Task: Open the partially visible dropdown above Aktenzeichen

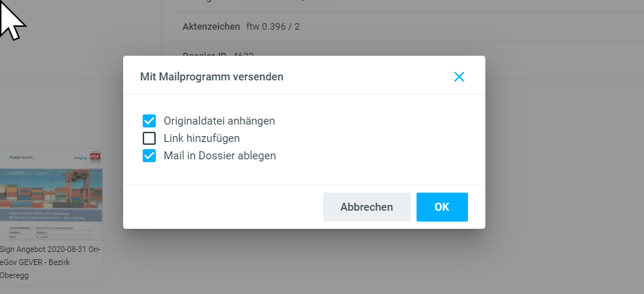Action: coord(290,2)
